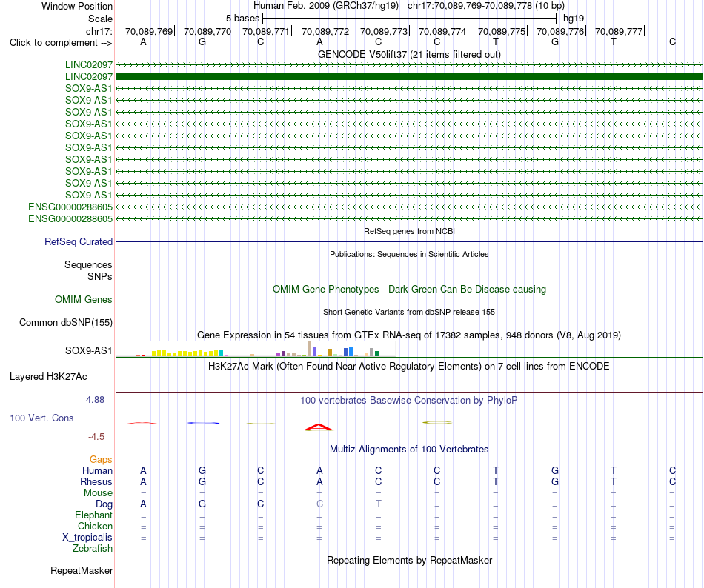Viewport: 704px width, 588px height.
Task: Open the RefSeq Curated track label
Action: point(79,241)
